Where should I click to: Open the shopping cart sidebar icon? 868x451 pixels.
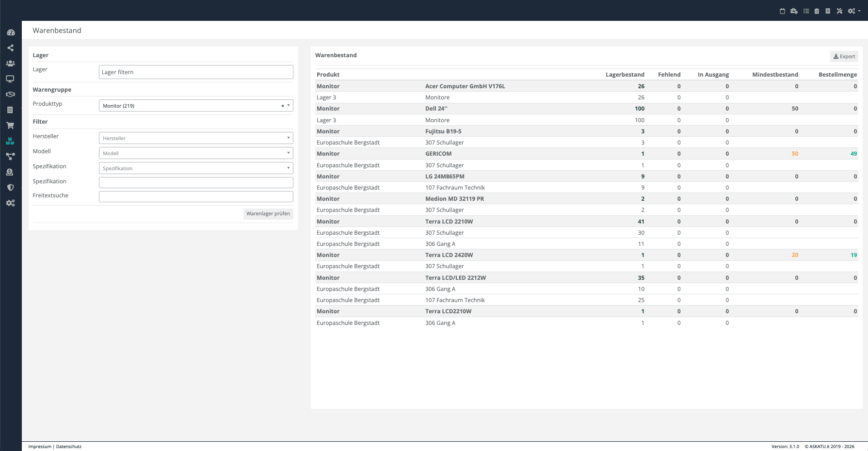[x=11, y=126]
